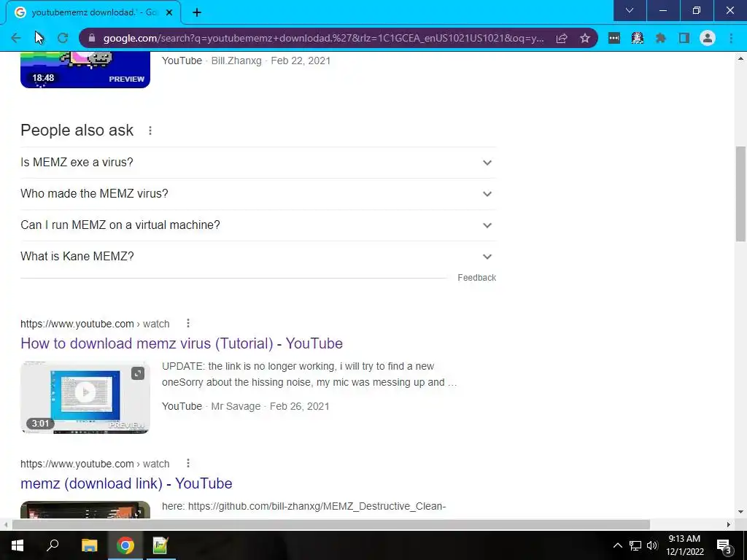Open the partially visible memz download link thumbnail
Image resolution: width=747 pixels, height=560 pixels.
85,510
